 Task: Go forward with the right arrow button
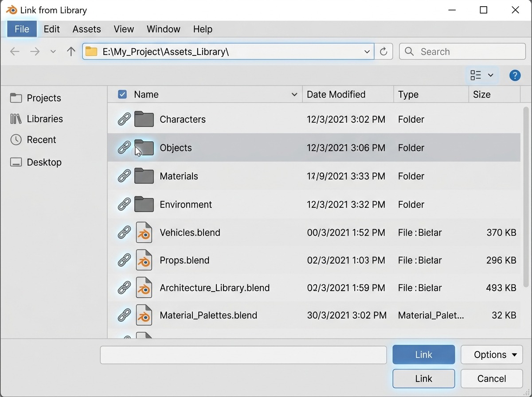(35, 51)
